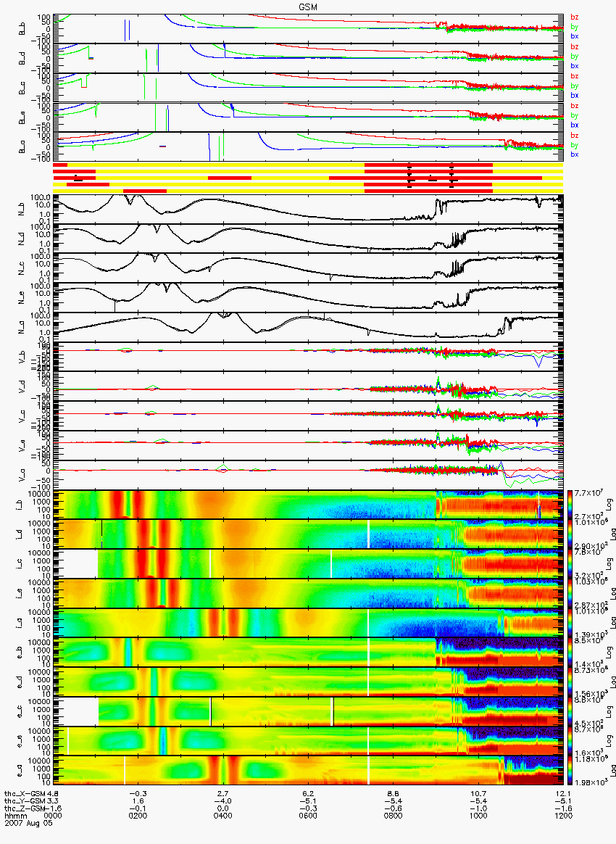Click the 1200 time tick label
Image resolution: width=616 pixels, height=844 pixels.
pos(563,816)
